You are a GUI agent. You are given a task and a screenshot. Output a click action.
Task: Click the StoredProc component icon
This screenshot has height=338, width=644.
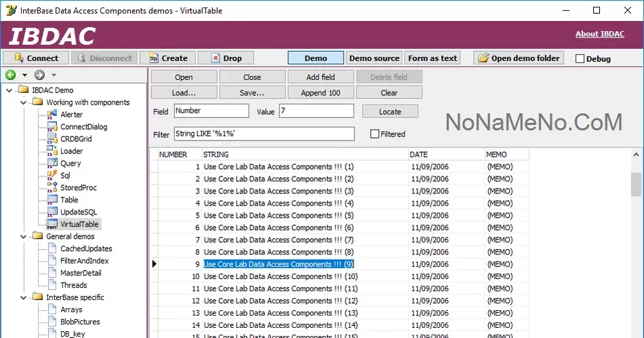tap(52, 188)
